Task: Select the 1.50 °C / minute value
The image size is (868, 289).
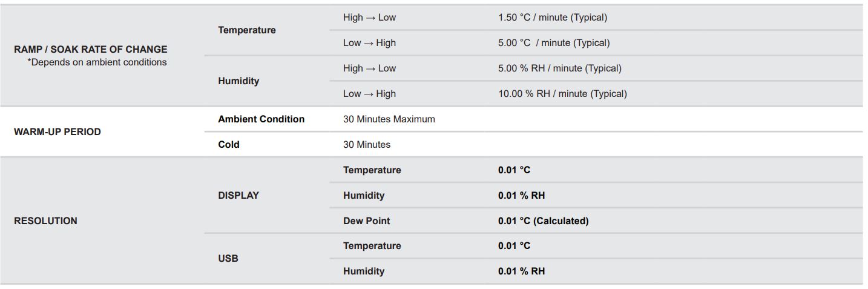Action: click(x=553, y=18)
